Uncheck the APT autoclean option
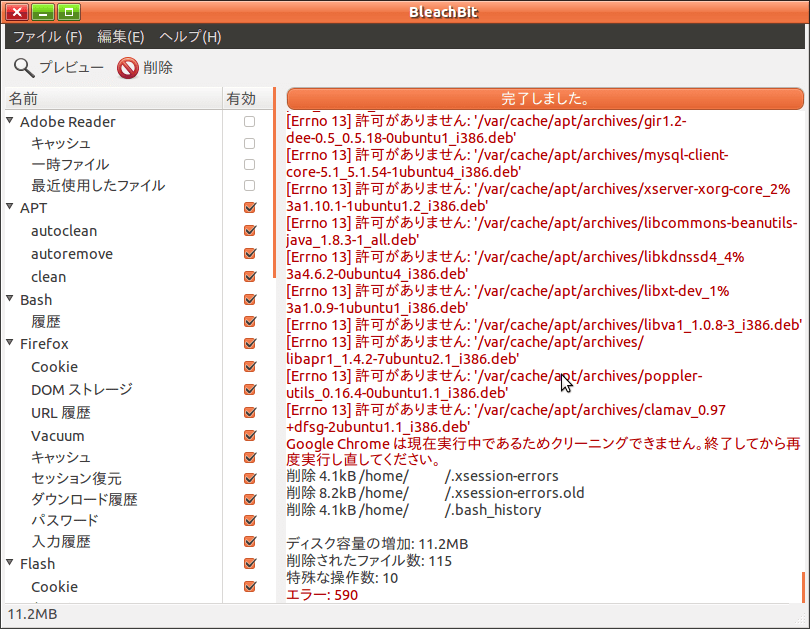Screen dimensions: 810x629 coord(249,231)
